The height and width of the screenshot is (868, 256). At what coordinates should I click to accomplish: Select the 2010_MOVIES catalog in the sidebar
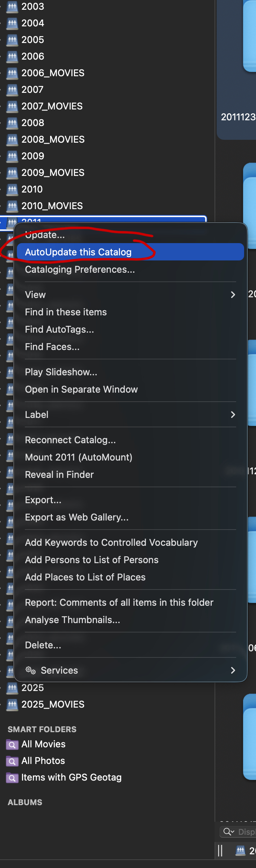(52, 206)
